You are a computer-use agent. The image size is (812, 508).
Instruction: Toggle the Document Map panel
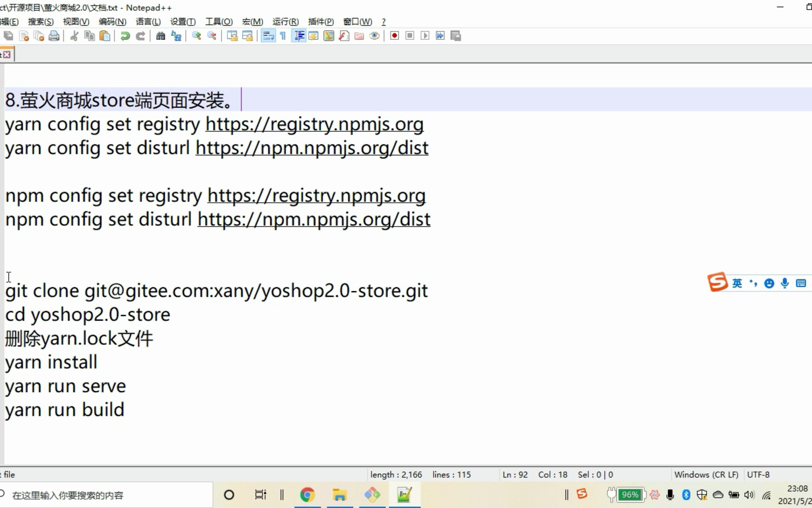[x=329, y=36]
